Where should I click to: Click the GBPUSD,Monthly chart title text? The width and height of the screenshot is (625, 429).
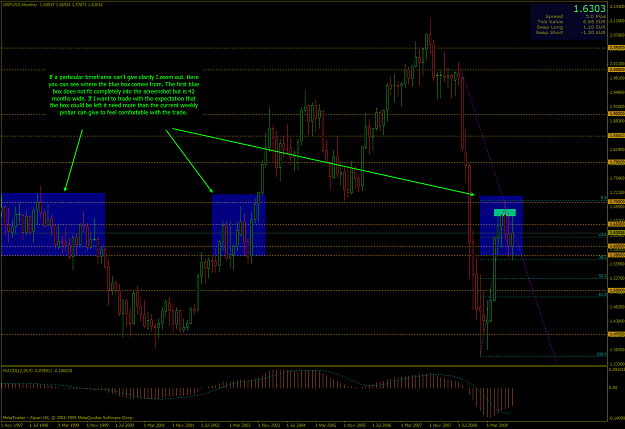pos(20,5)
